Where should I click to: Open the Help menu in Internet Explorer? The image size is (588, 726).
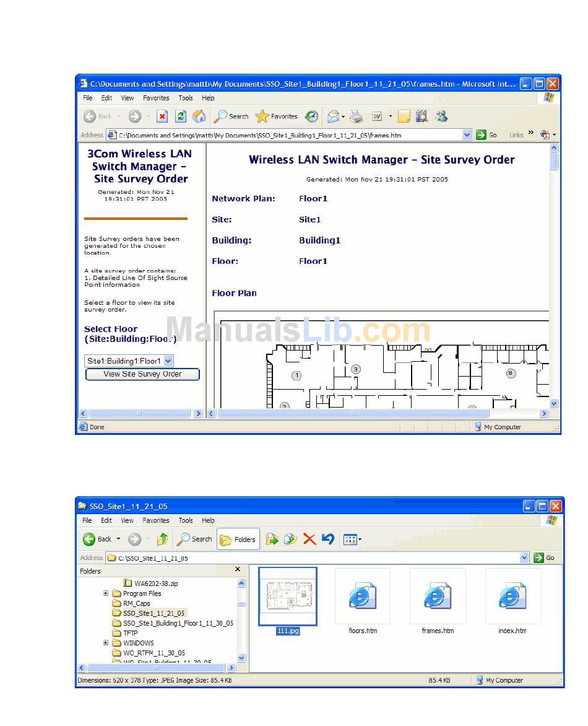(208, 98)
